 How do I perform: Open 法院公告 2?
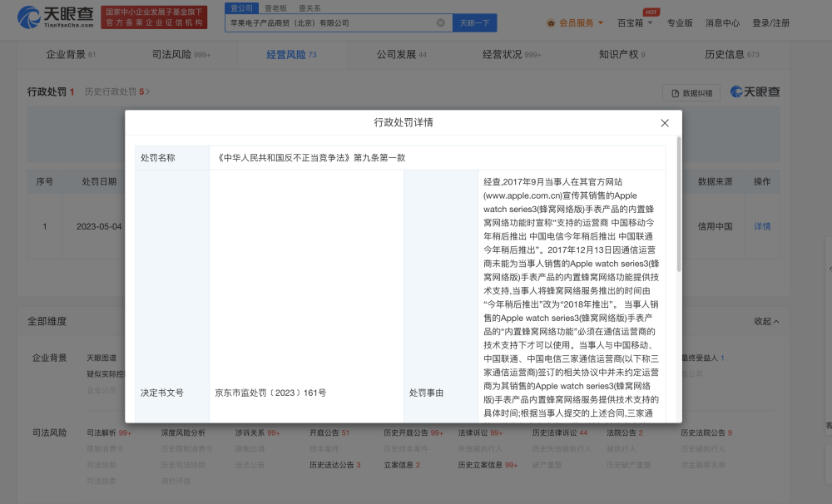click(625, 433)
